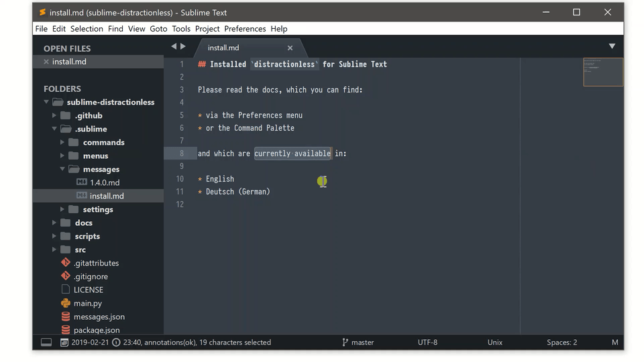
Task: Collapse the sublime-distractionless root folder
Action: click(x=46, y=102)
